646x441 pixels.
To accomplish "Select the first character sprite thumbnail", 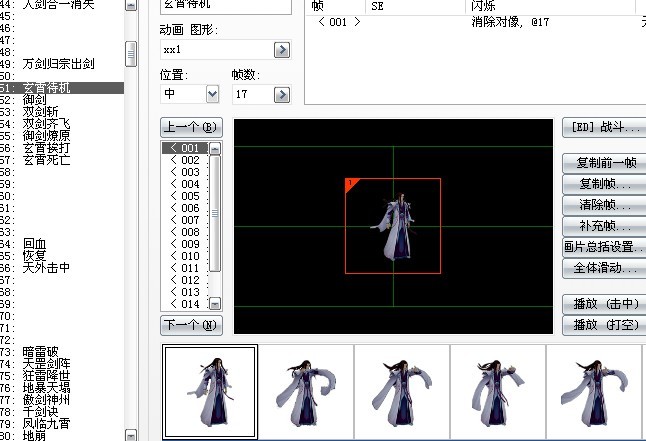I will pos(210,392).
